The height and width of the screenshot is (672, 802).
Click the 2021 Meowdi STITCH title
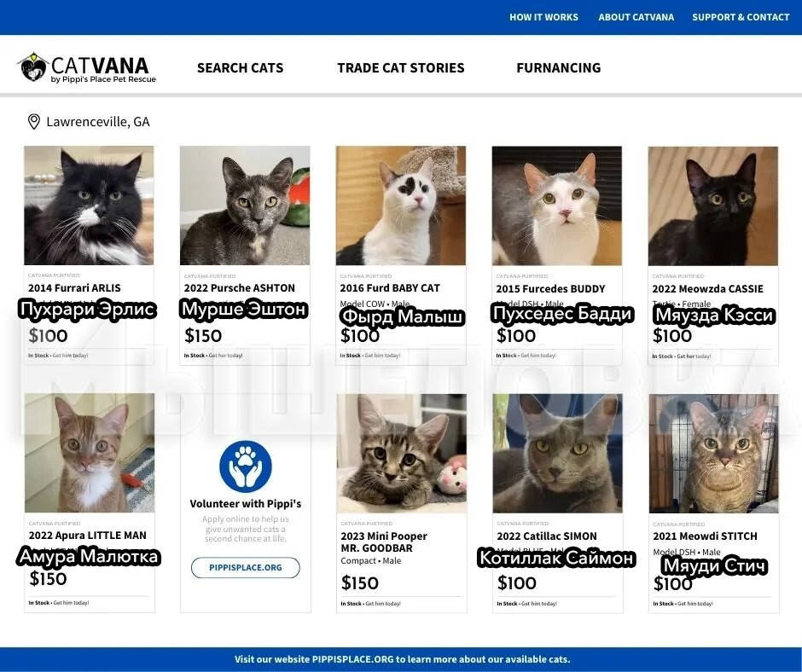705,536
